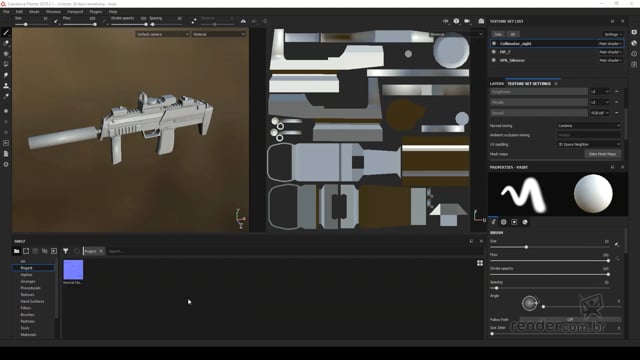The image size is (640, 360).
Task: Select the Clone stamp tool in left toolbar
Action: tap(6, 86)
